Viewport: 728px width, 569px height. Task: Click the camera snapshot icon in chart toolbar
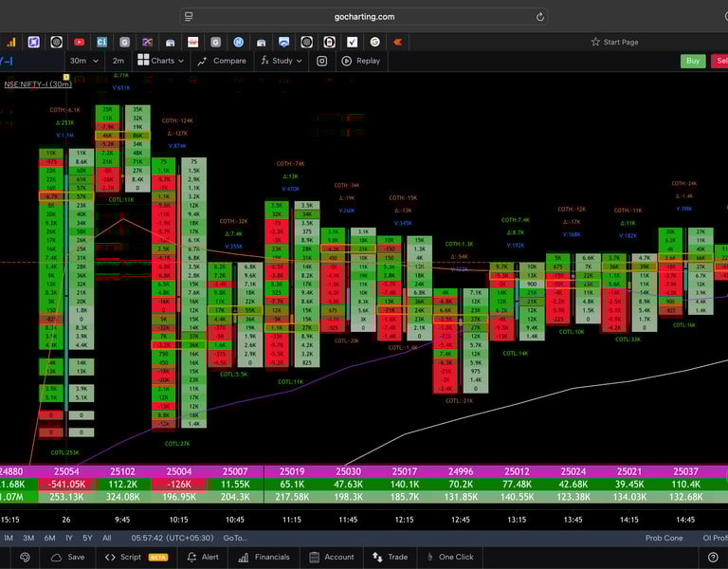(321, 61)
